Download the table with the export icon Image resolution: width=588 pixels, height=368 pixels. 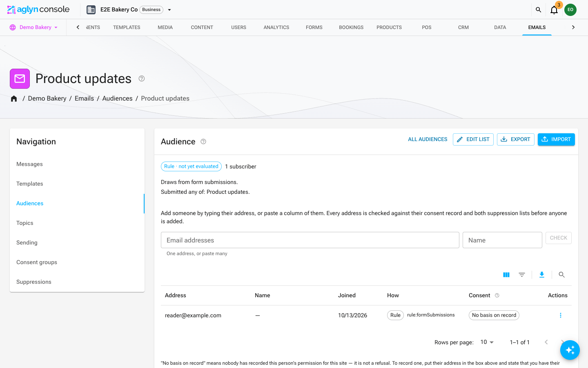pyautogui.click(x=542, y=275)
